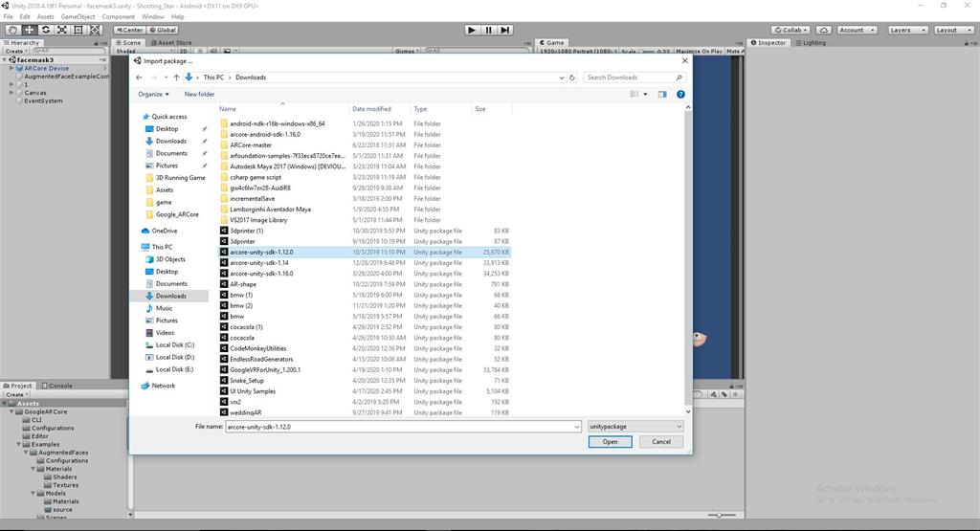Viewport: 980px width, 531px height.
Task: Click the Step frame button
Action: [505, 30]
